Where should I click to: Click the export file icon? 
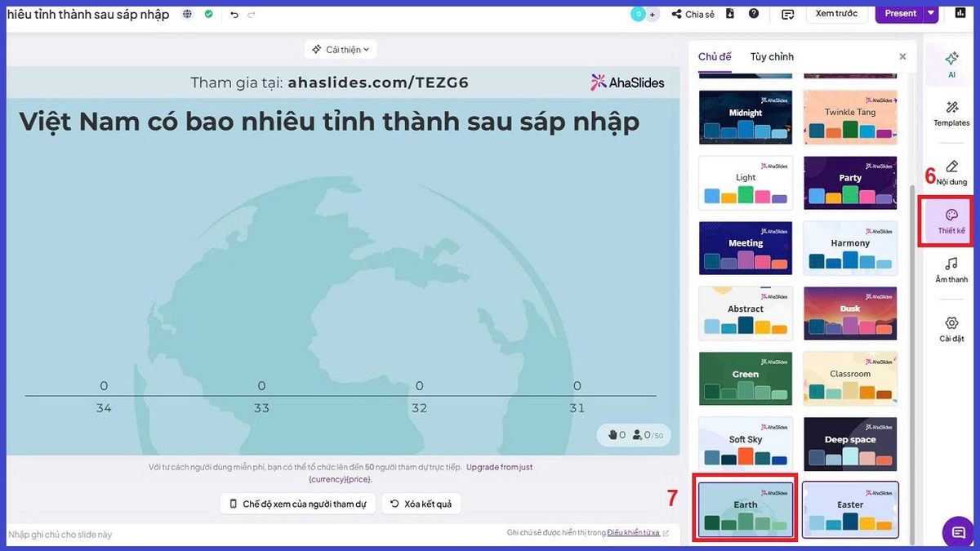coord(730,14)
